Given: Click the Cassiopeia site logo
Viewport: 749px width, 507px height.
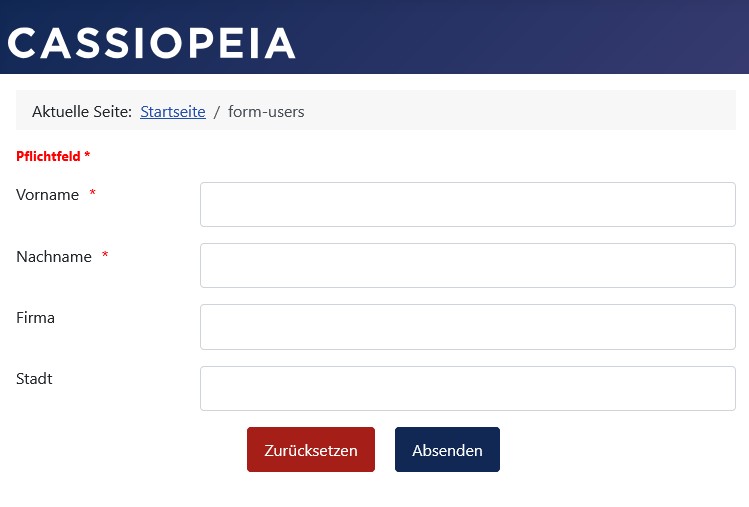Looking at the screenshot, I should (152, 43).
